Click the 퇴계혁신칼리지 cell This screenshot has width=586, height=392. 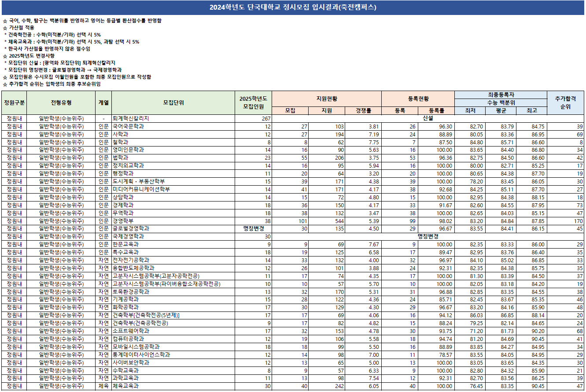(173, 119)
